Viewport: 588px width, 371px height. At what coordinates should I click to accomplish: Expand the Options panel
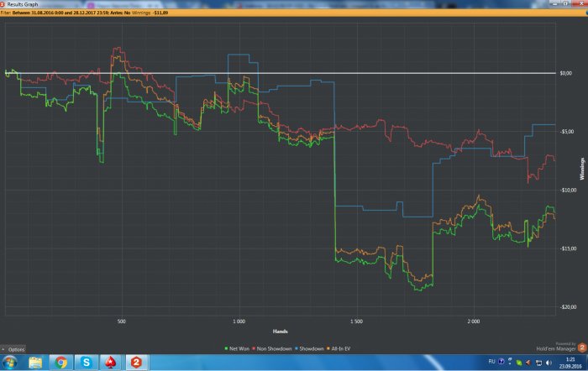pos(13,349)
